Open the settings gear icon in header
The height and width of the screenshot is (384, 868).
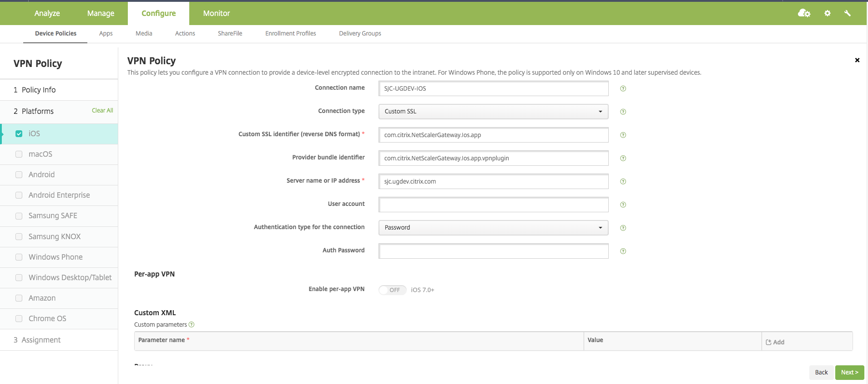(x=827, y=13)
